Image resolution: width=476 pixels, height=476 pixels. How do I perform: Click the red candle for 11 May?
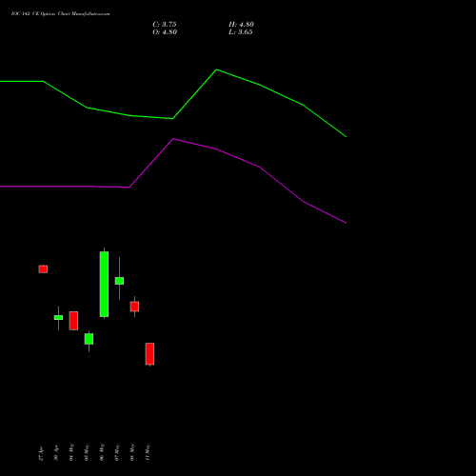(x=149, y=354)
